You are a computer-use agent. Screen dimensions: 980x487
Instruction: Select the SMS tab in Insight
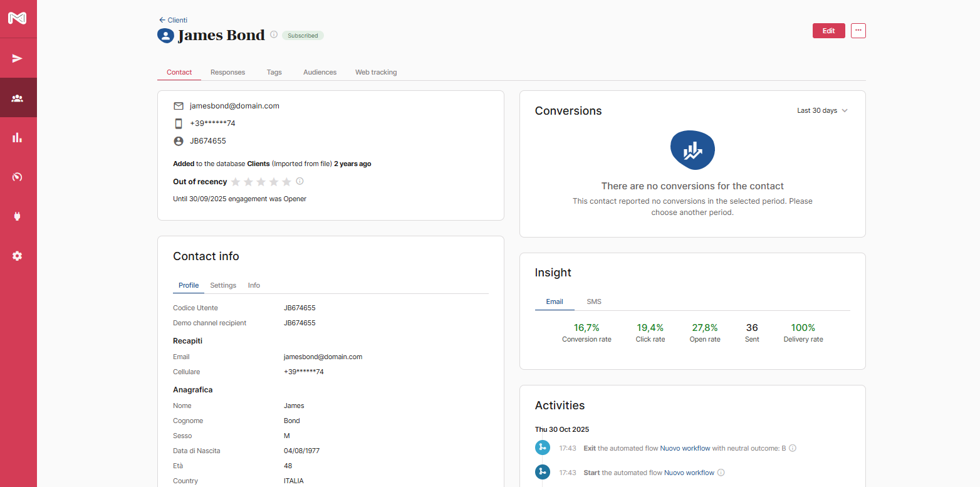coord(594,302)
